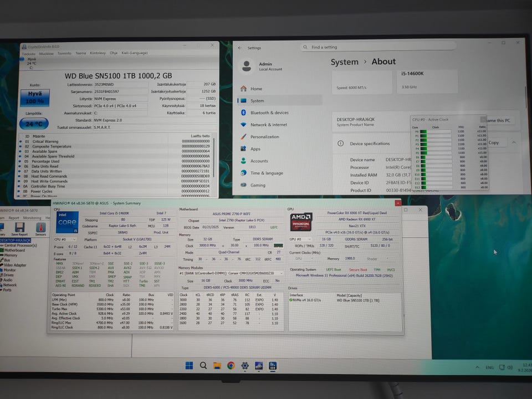Open Accounts settings page
532x399 pixels.
259,161
